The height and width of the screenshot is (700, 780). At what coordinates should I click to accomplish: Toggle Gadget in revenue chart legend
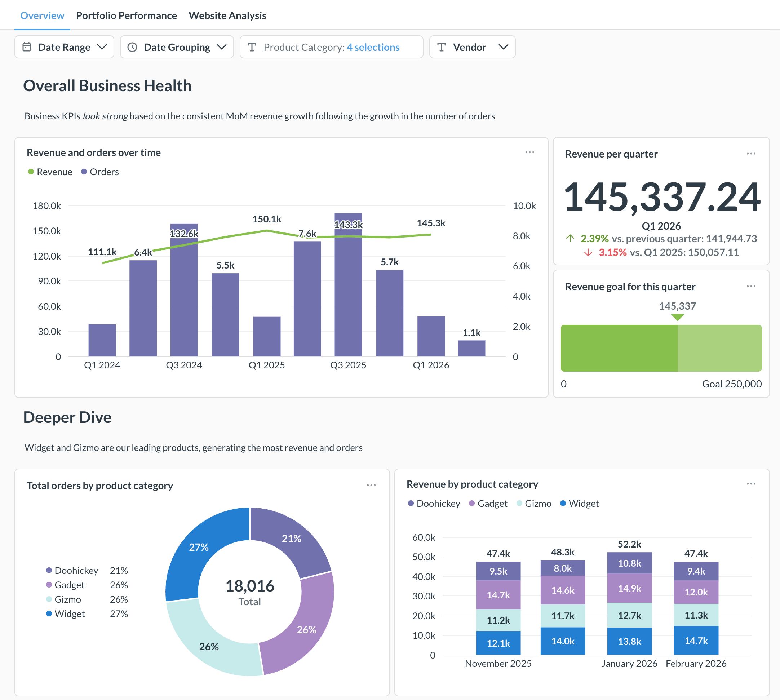(x=488, y=504)
